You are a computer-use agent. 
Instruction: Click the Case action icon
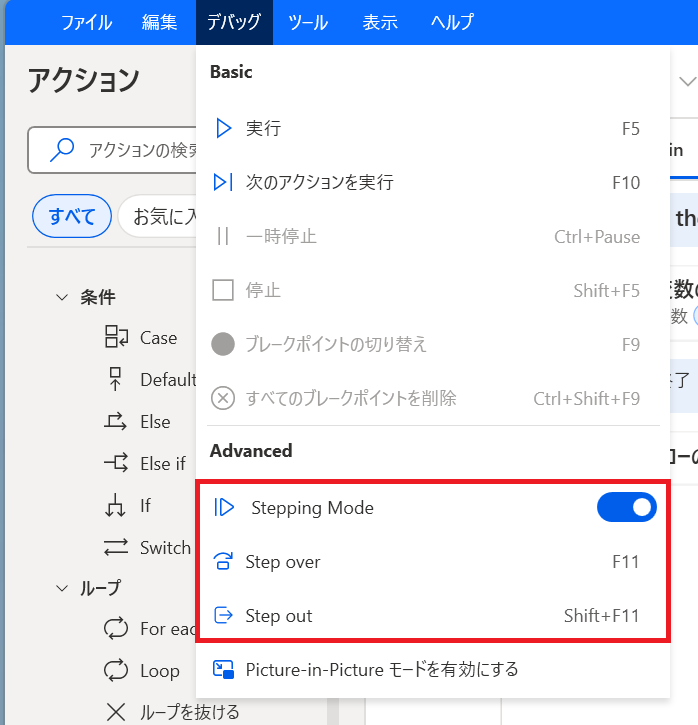(x=116, y=338)
